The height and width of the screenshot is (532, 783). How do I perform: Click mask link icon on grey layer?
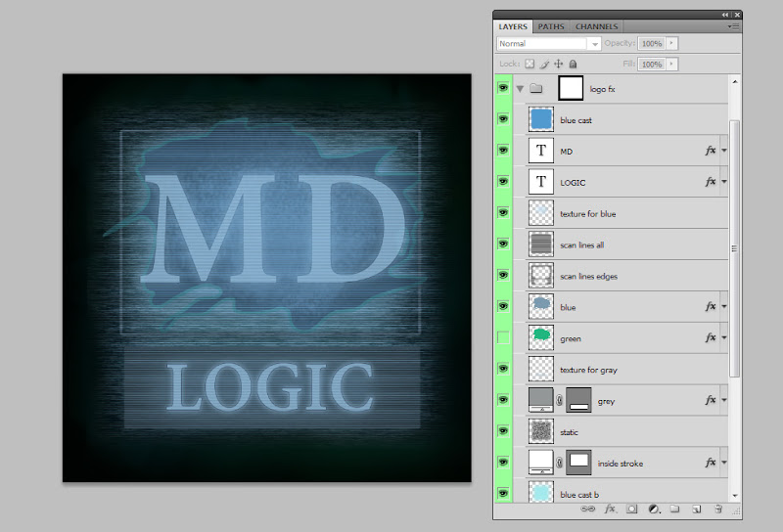559,400
